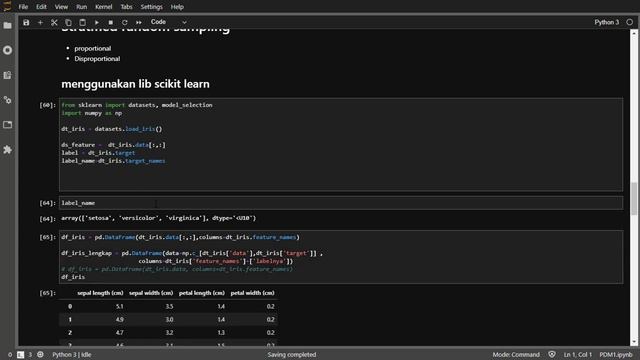640x360 pixels.
Task: Click the PDM1.ipynb status bar label
Action: (x=616, y=355)
